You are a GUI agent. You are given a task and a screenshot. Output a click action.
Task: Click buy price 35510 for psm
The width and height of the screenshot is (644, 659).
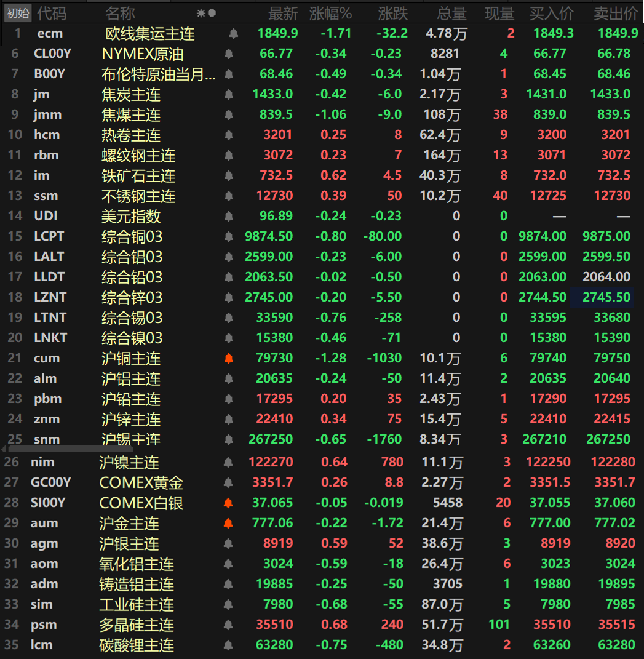[552, 625]
